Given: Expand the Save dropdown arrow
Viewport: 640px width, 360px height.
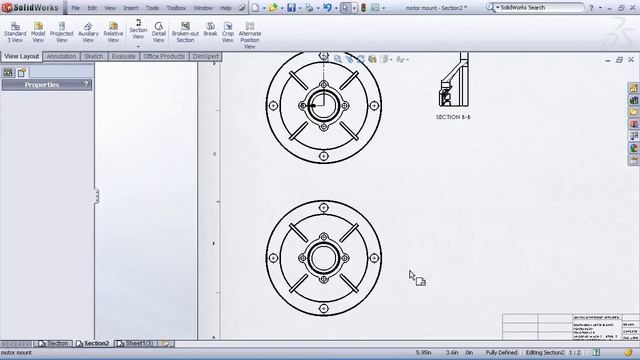Looking at the screenshot, I should click(300, 8).
